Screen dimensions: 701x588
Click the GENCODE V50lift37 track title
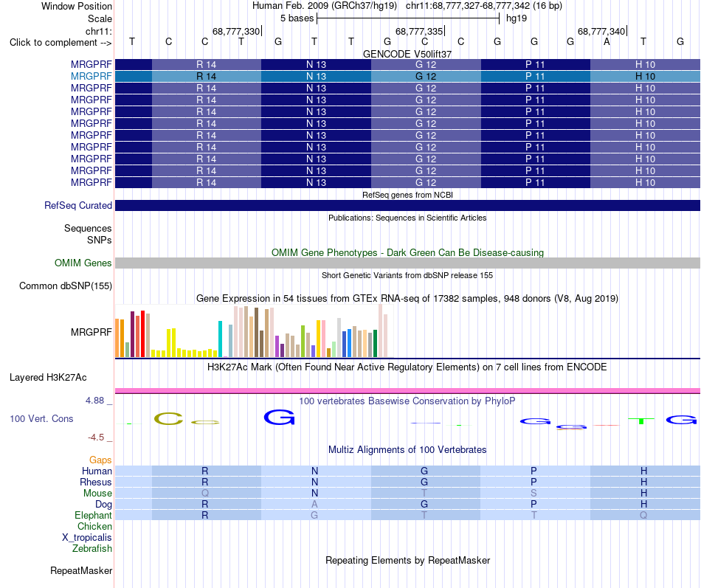click(407, 54)
